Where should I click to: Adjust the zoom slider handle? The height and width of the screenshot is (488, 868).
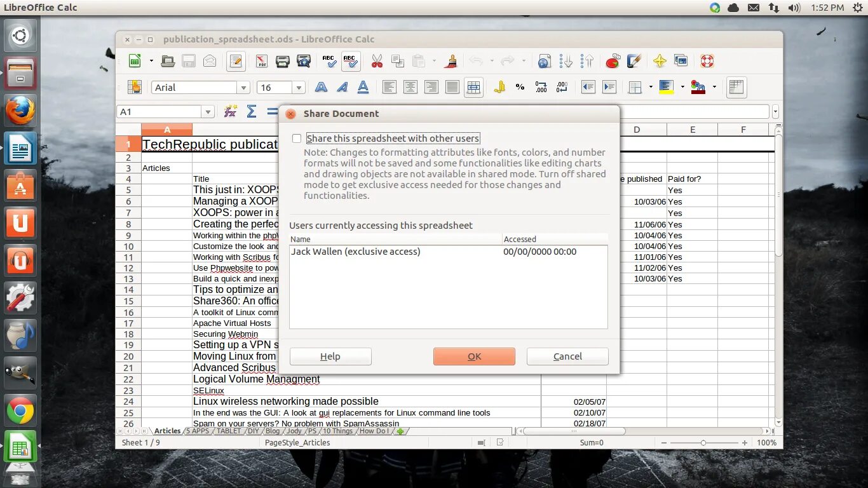point(703,442)
